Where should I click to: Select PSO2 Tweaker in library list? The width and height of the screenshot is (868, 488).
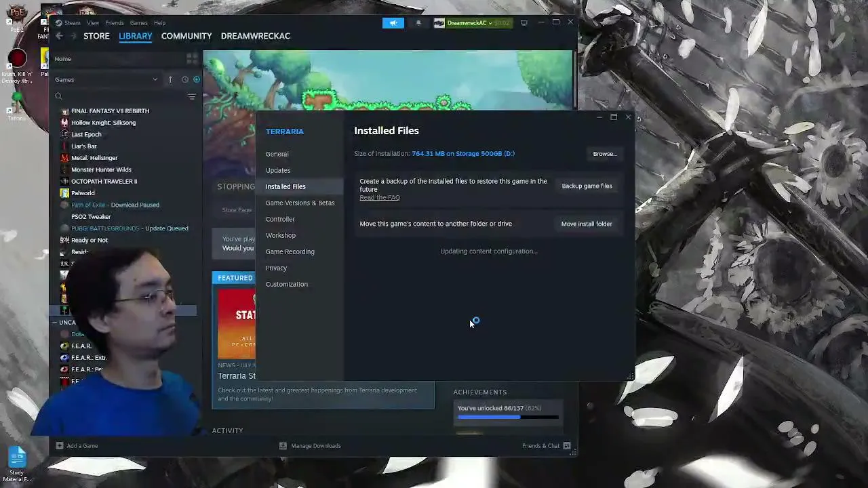tap(91, 217)
